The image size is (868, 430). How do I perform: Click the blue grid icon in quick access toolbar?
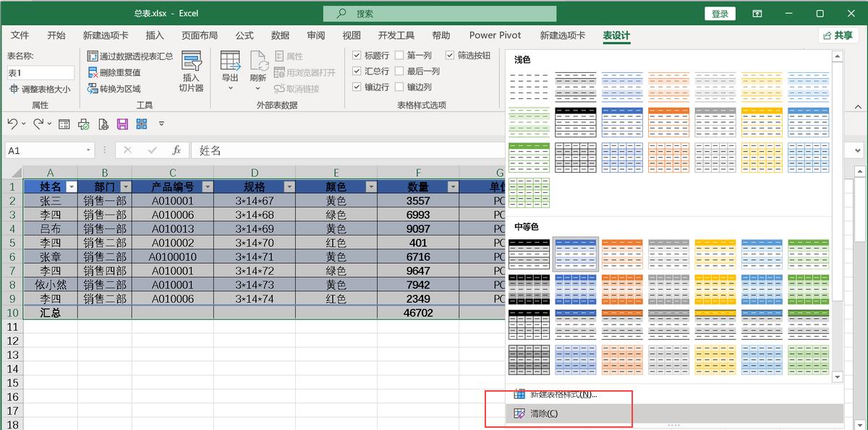[x=141, y=124]
